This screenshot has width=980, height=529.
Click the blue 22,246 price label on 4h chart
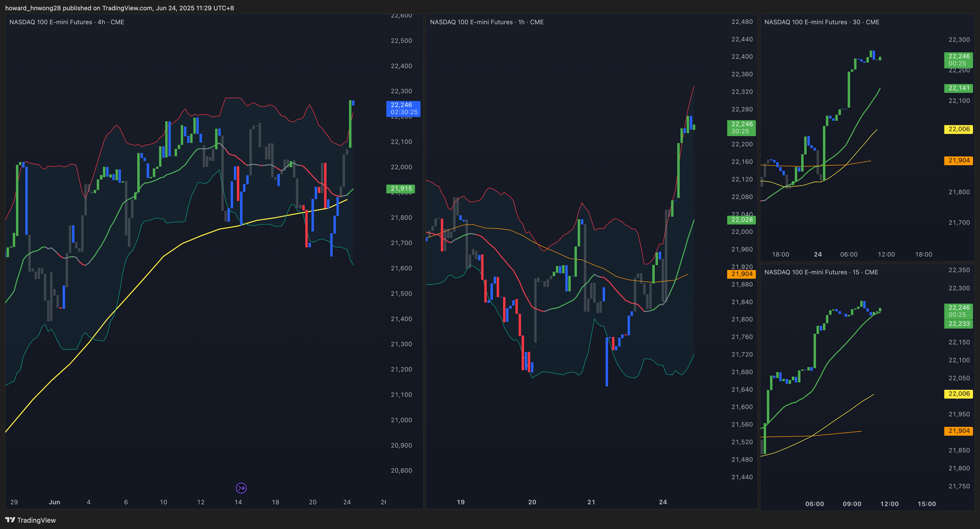pos(403,108)
